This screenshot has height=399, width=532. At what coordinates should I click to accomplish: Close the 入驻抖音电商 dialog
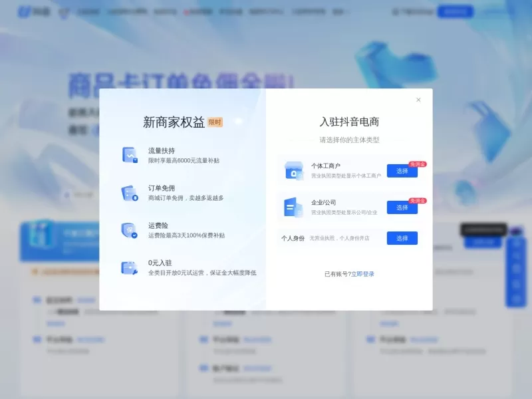418,99
